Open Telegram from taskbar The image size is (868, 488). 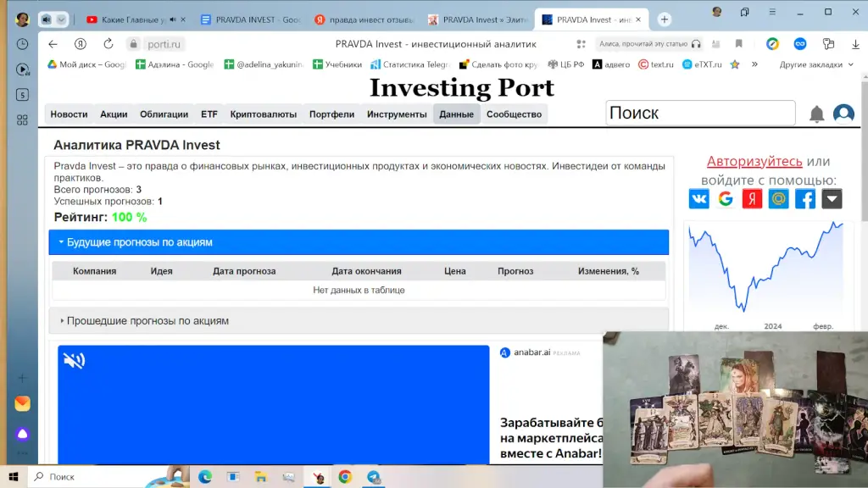[374, 476]
